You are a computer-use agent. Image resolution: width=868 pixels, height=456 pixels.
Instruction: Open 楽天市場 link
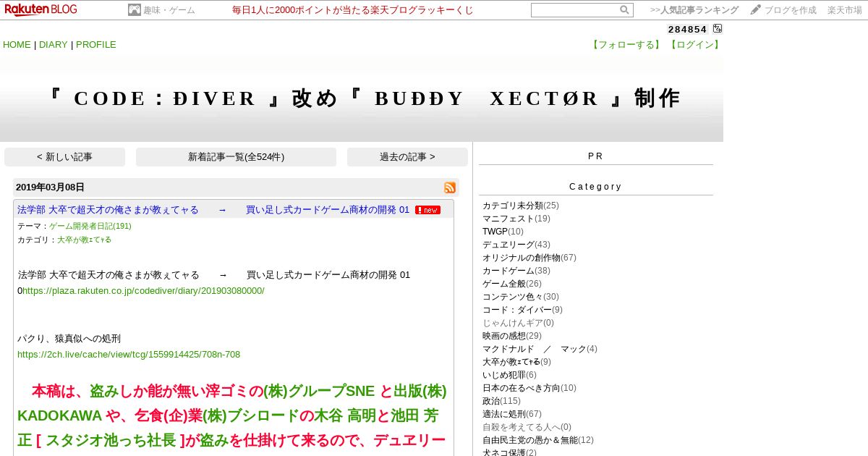845,10
